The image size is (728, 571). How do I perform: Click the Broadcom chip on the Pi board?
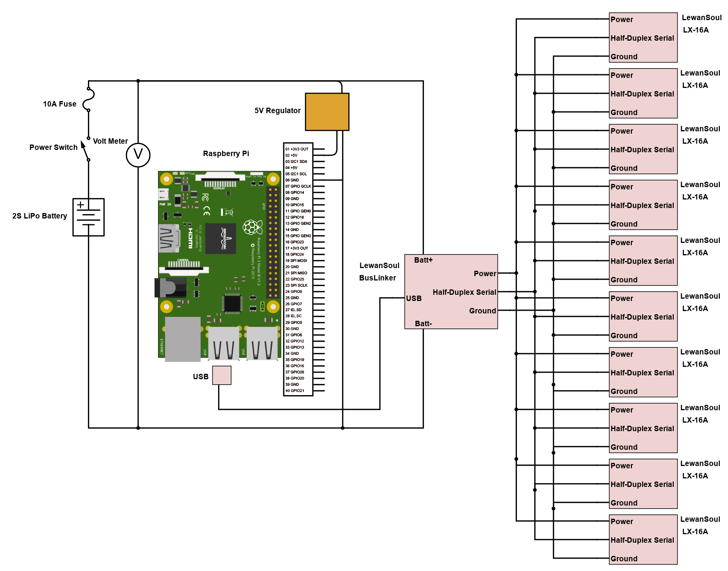click(220, 239)
